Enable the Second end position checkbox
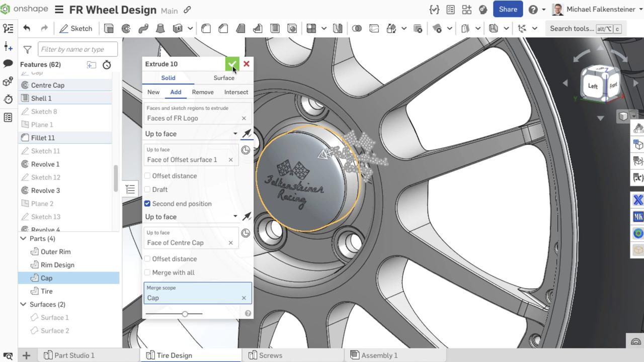This screenshot has width=644, height=362. pos(147,204)
